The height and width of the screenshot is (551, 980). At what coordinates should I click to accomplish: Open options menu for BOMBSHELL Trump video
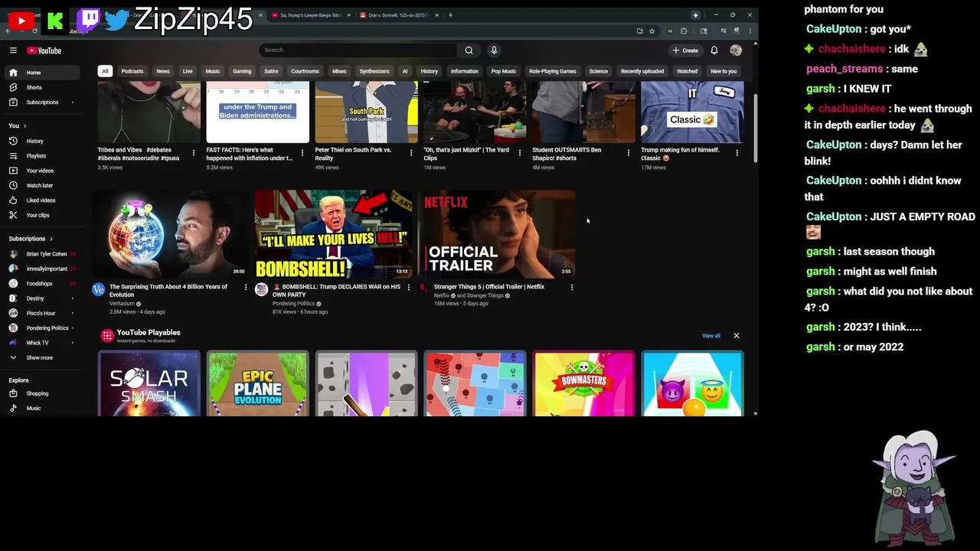point(409,287)
